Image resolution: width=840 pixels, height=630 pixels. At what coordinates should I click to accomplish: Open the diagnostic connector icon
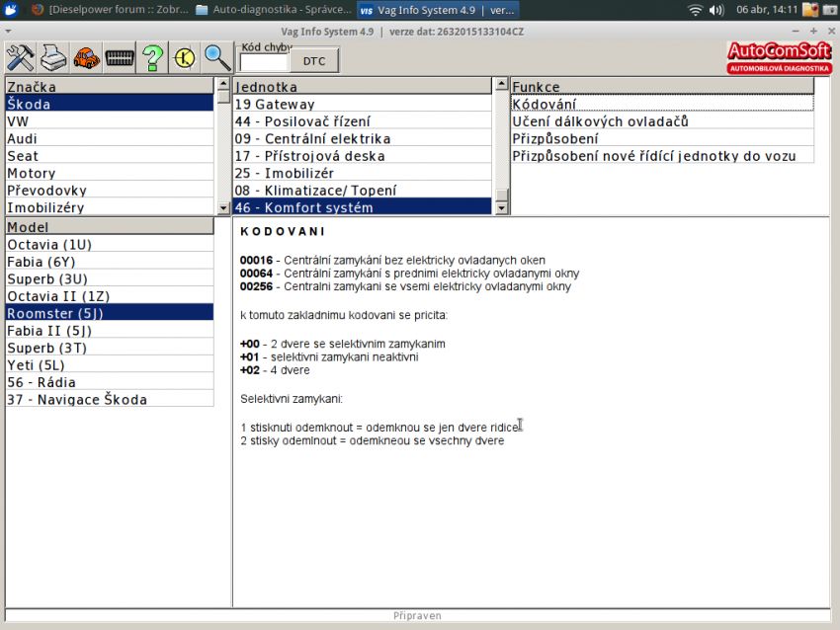pos(120,57)
